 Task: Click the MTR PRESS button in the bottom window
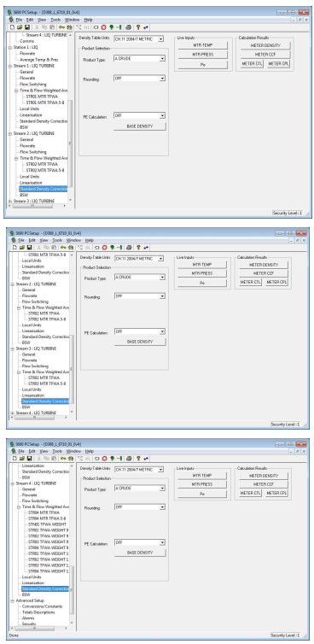click(202, 484)
